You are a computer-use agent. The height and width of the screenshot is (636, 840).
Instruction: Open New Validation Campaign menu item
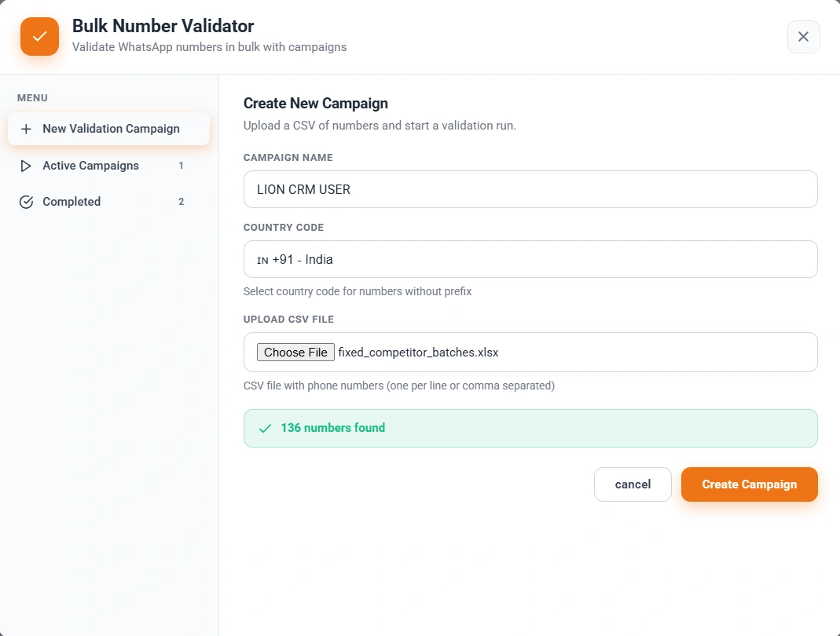pos(108,129)
